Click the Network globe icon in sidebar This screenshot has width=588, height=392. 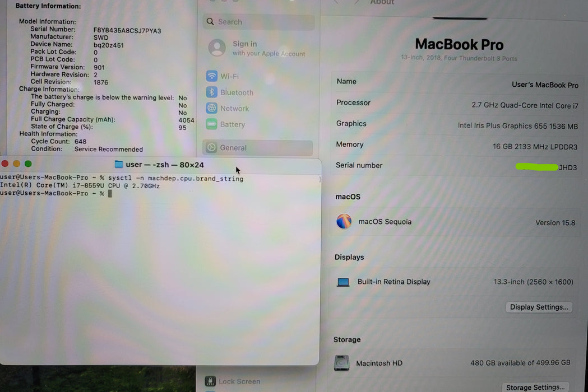pyautogui.click(x=211, y=108)
